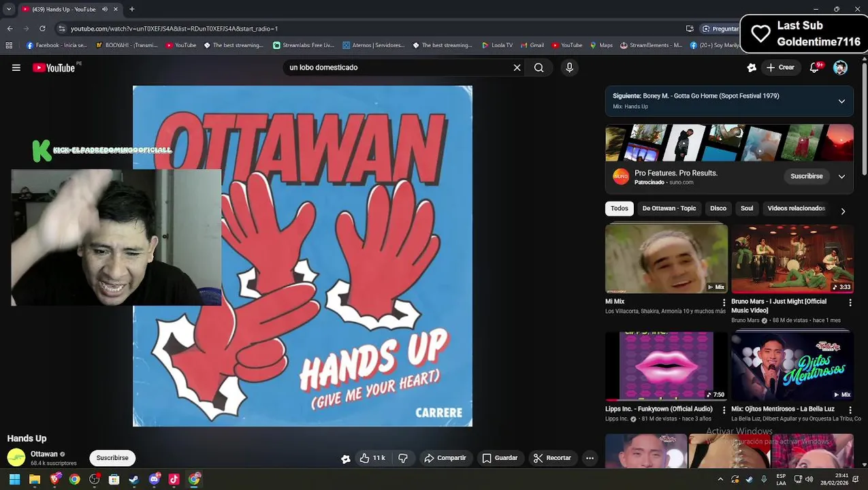Open the Facebook bookmark
The width and height of the screenshot is (868, 490).
pyautogui.click(x=57, y=46)
